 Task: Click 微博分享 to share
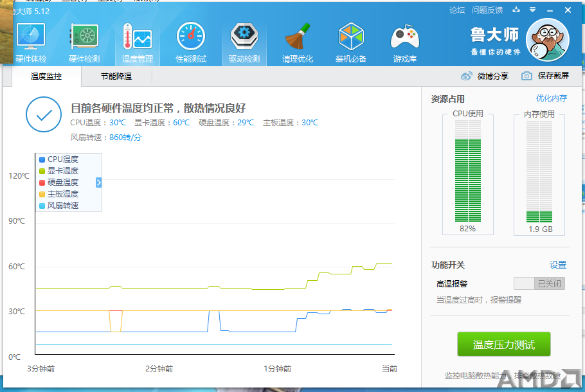point(493,76)
